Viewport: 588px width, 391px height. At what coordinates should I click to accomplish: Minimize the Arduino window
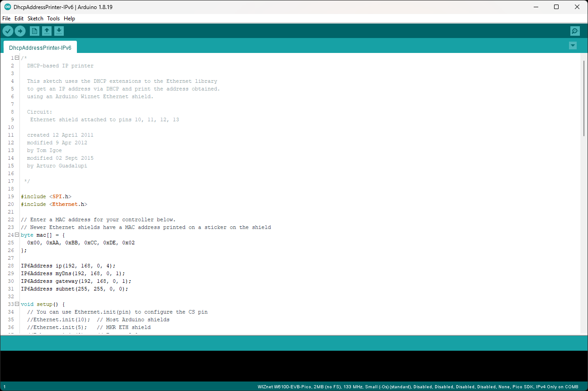[536, 7]
